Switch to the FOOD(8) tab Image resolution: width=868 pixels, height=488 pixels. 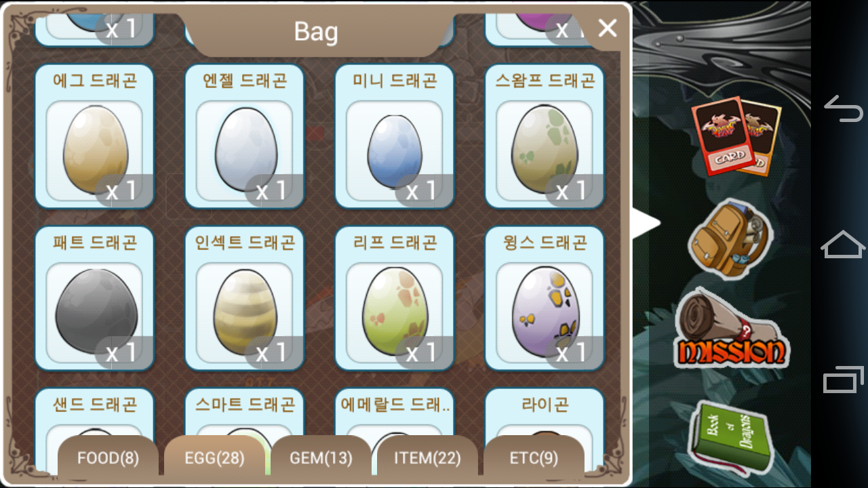(x=108, y=458)
